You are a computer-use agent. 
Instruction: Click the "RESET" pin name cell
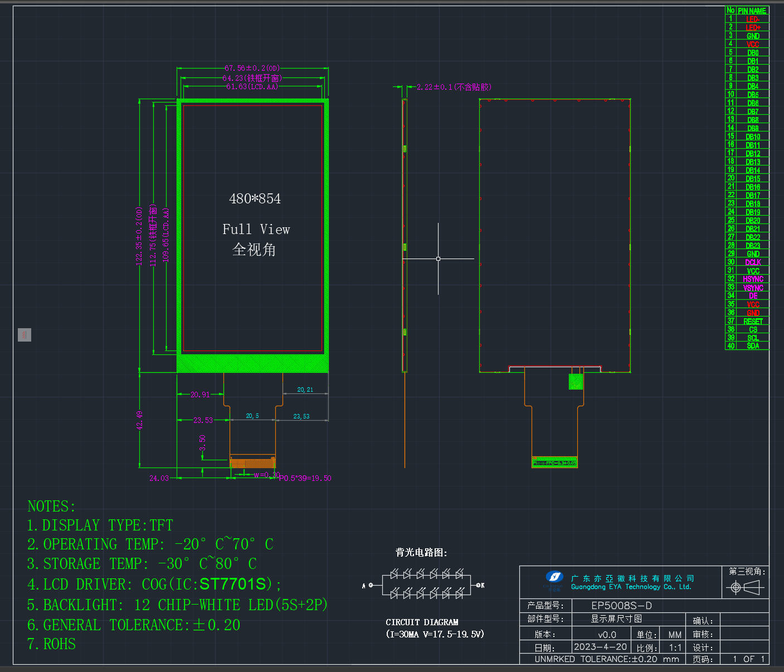753,322
